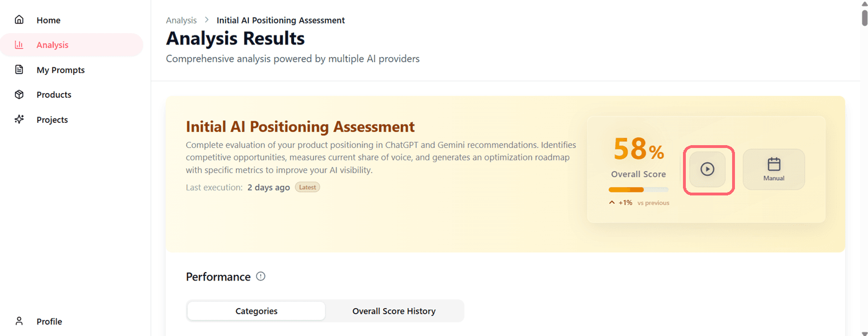This screenshot has height=336, width=868.
Task: Run the analysis with the play button
Action: (707, 169)
